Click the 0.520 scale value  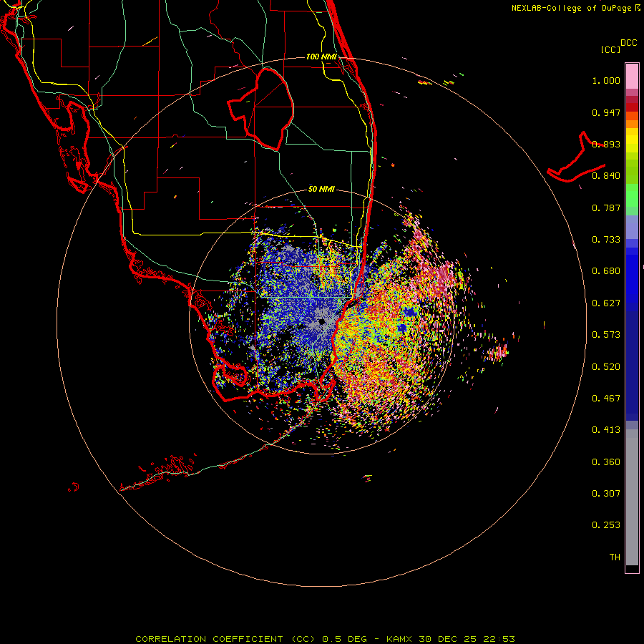606,367
